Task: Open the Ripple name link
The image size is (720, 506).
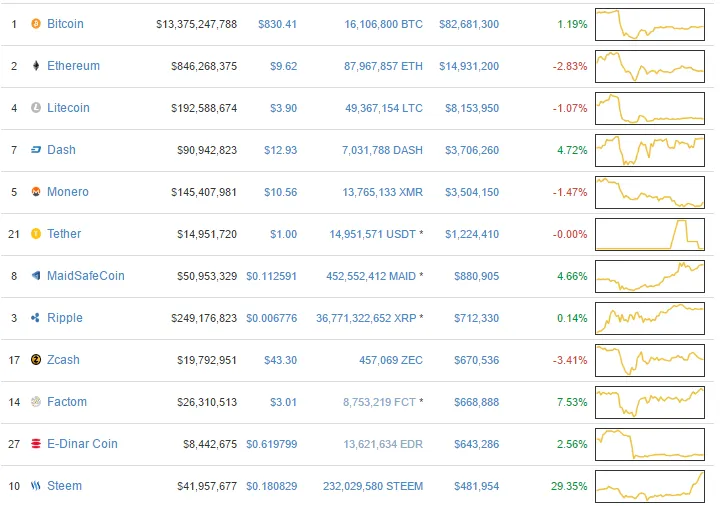Action: 65,318
